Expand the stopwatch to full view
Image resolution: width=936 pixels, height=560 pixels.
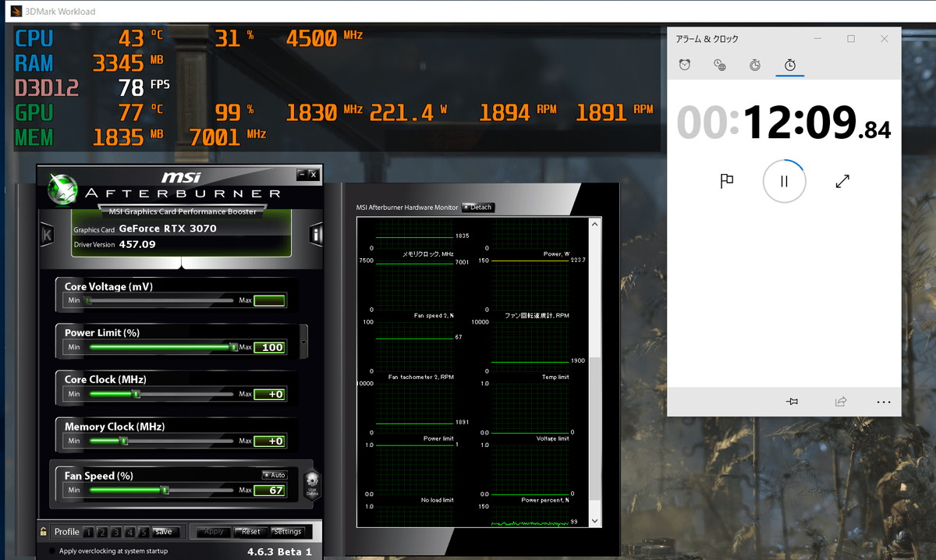pos(842,181)
